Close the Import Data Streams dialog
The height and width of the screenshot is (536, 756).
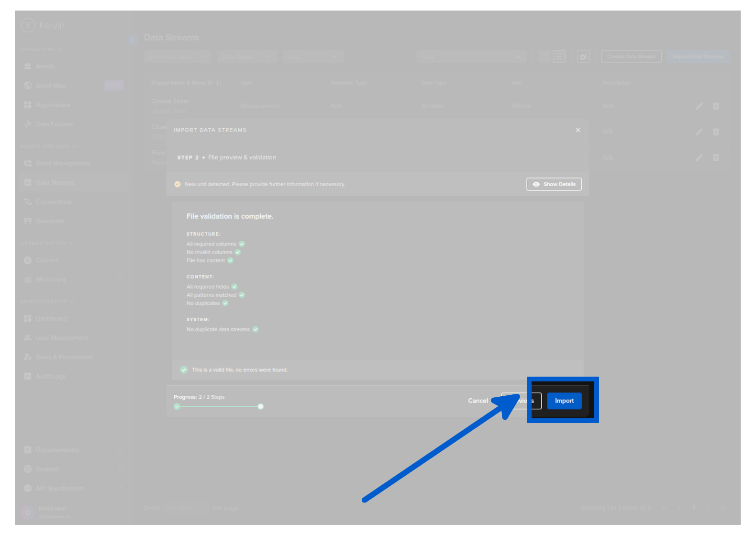tap(578, 130)
